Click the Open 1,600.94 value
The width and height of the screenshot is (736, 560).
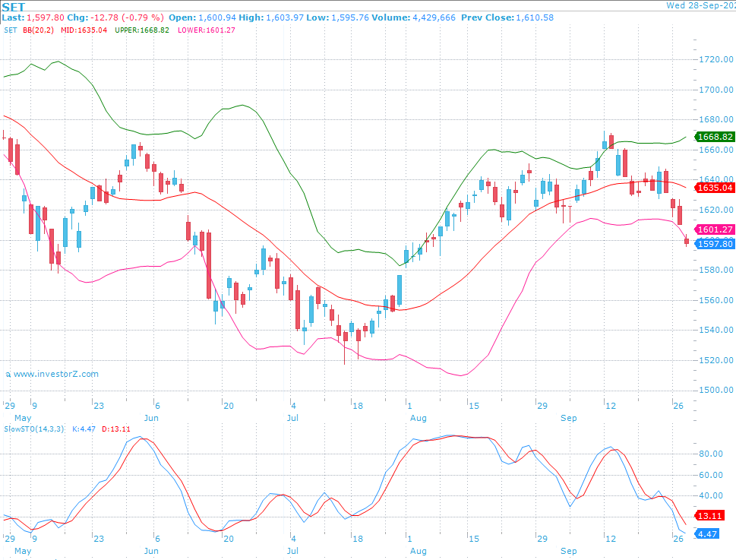tap(217, 17)
